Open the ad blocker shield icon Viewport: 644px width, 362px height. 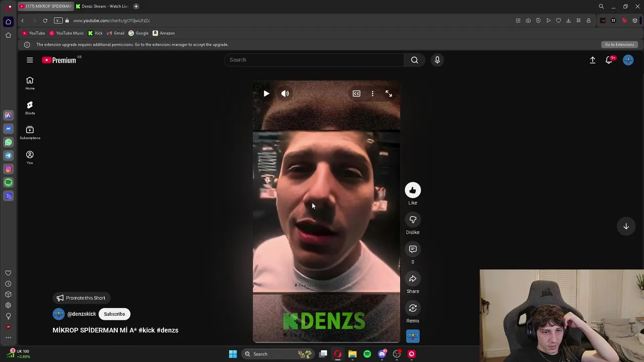click(538, 21)
